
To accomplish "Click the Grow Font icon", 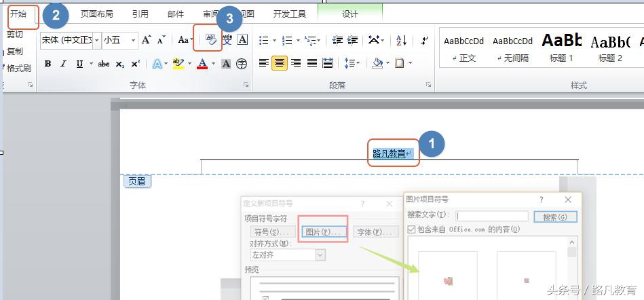I will coord(146,40).
